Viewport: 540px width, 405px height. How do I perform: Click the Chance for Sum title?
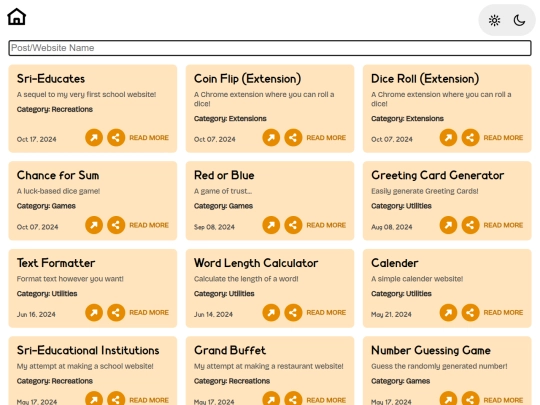[x=58, y=175]
